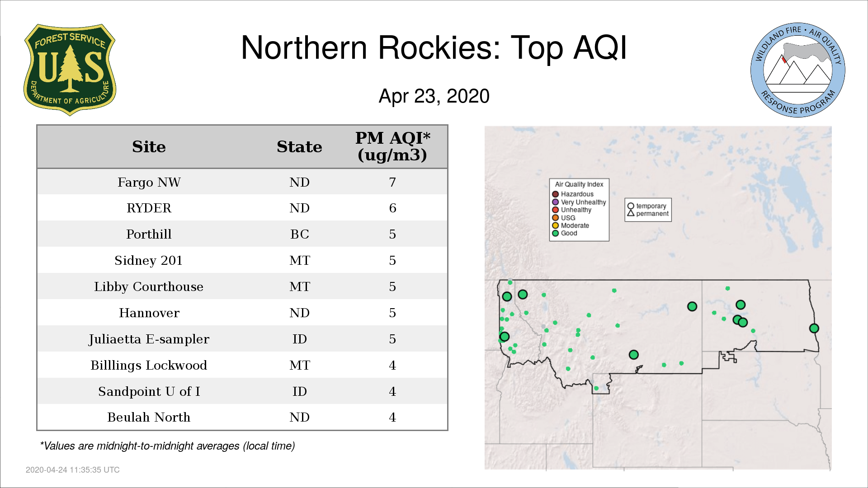Click the AQI value 7 for Fargo NW
The image size is (868, 488).
(392, 182)
